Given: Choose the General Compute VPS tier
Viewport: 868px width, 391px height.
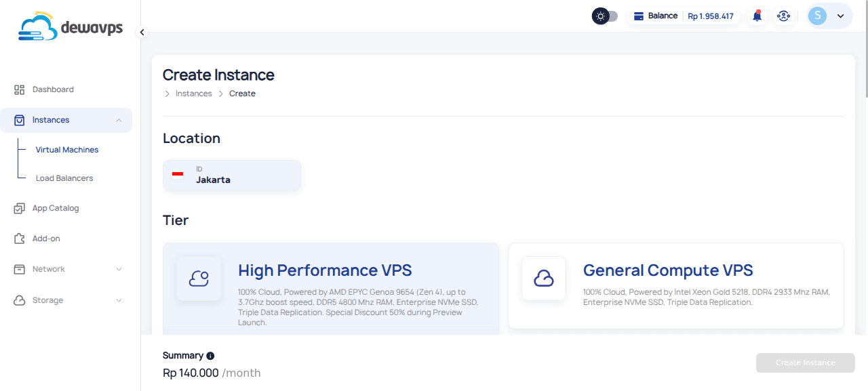Looking at the screenshot, I should [x=675, y=285].
